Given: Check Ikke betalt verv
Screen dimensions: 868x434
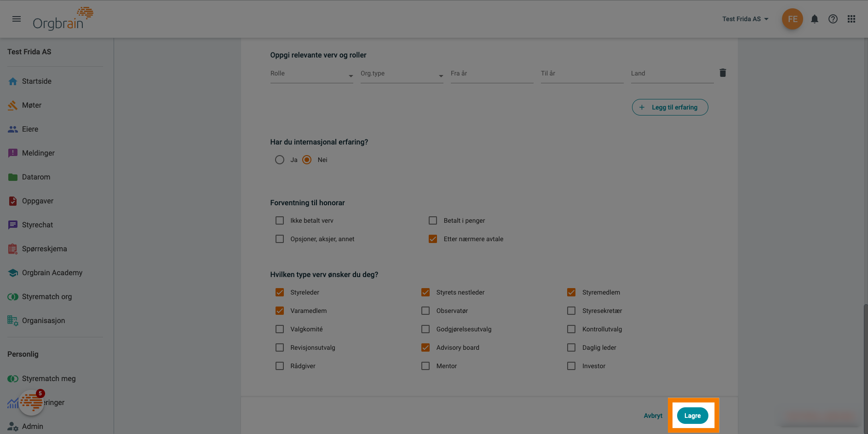Looking at the screenshot, I should point(280,220).
